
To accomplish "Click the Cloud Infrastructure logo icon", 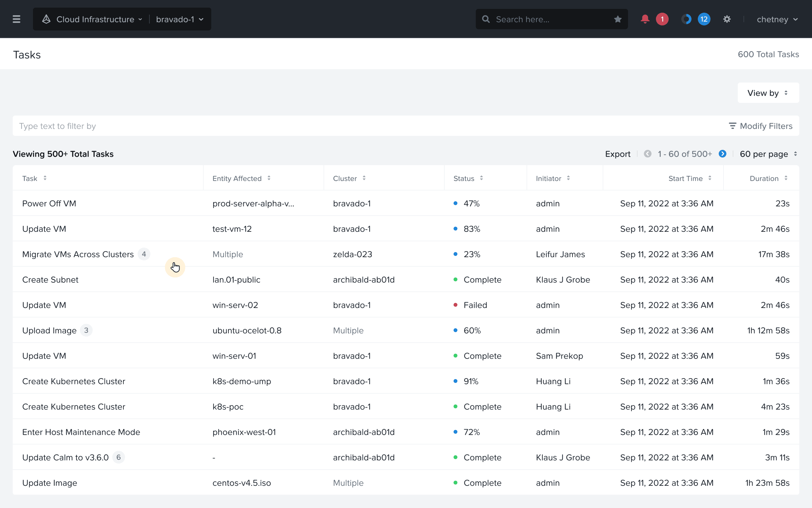I will click(x=46, y=19).
